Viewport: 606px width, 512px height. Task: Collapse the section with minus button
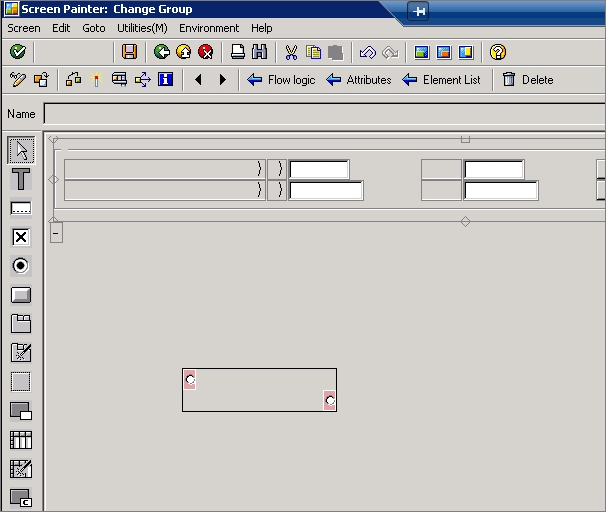tap(56, 233)
